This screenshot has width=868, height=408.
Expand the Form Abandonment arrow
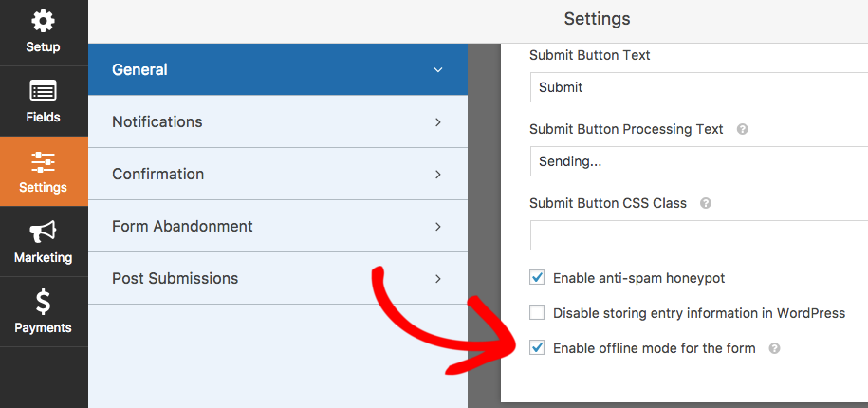(x=438, y=226)
